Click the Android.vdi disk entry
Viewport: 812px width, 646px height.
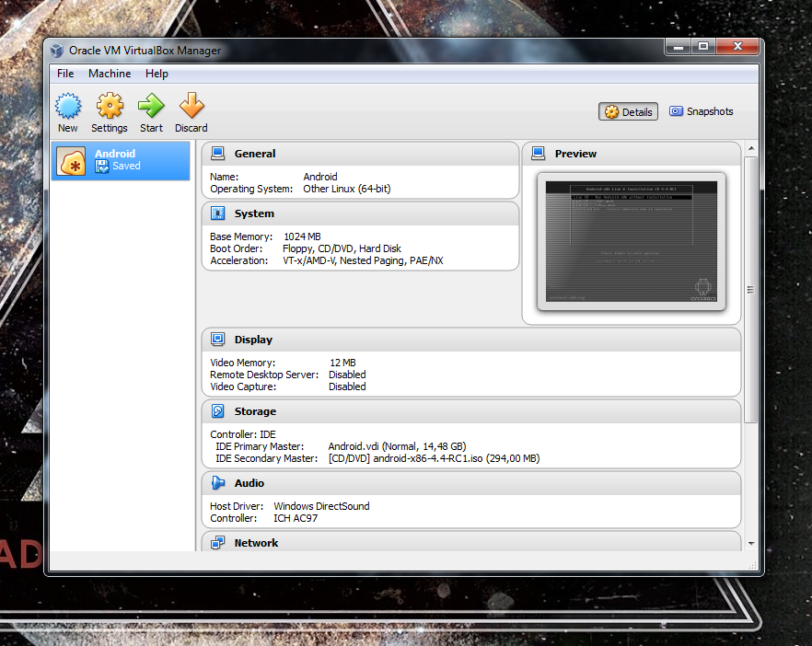coord(397,446)
